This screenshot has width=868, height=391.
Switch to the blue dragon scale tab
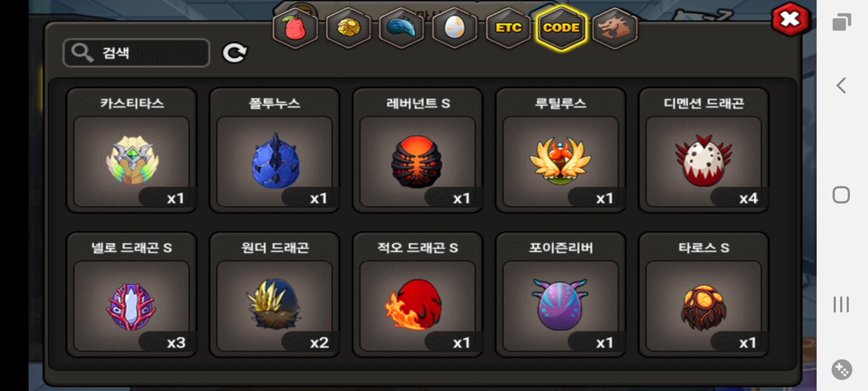401,28
